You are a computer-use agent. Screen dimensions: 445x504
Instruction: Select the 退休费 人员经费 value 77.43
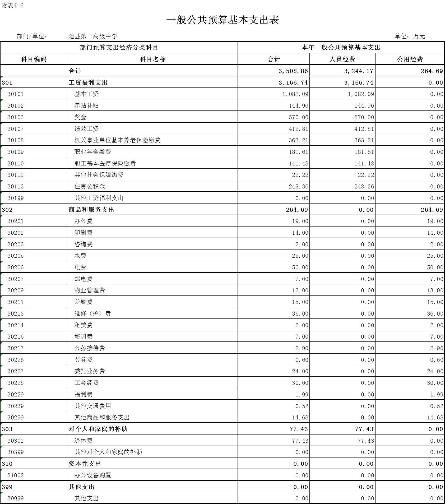[342, 441]
